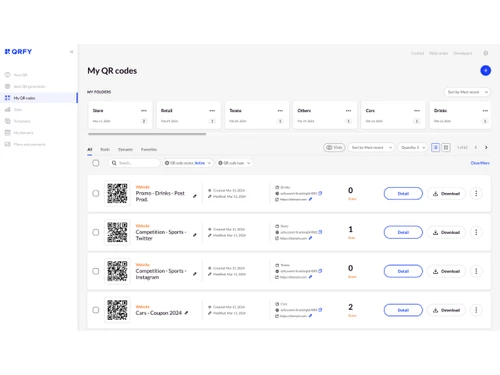Open options menu of the Retail folder
The width and height of the screenshot is (500, 375).
point(212,110)
